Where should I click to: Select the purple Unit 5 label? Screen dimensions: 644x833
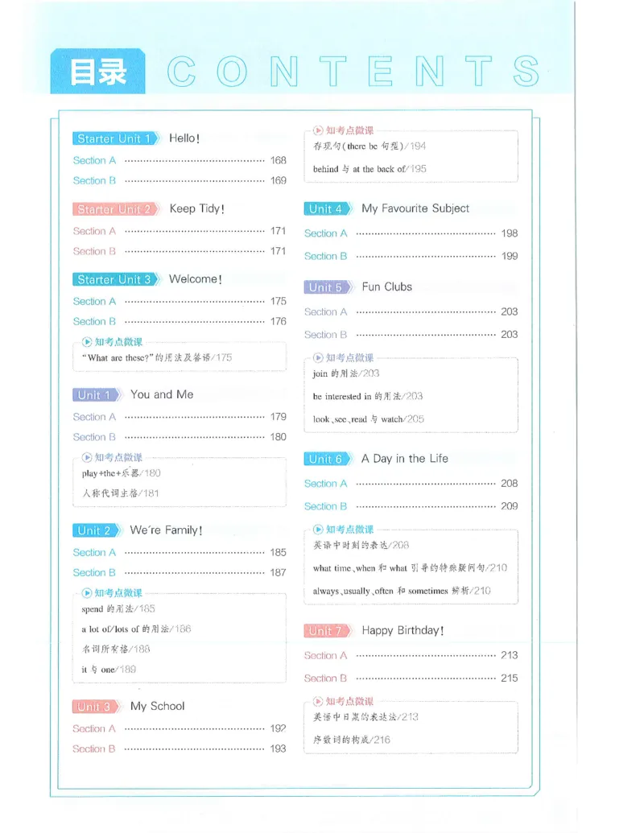(328, 287)
